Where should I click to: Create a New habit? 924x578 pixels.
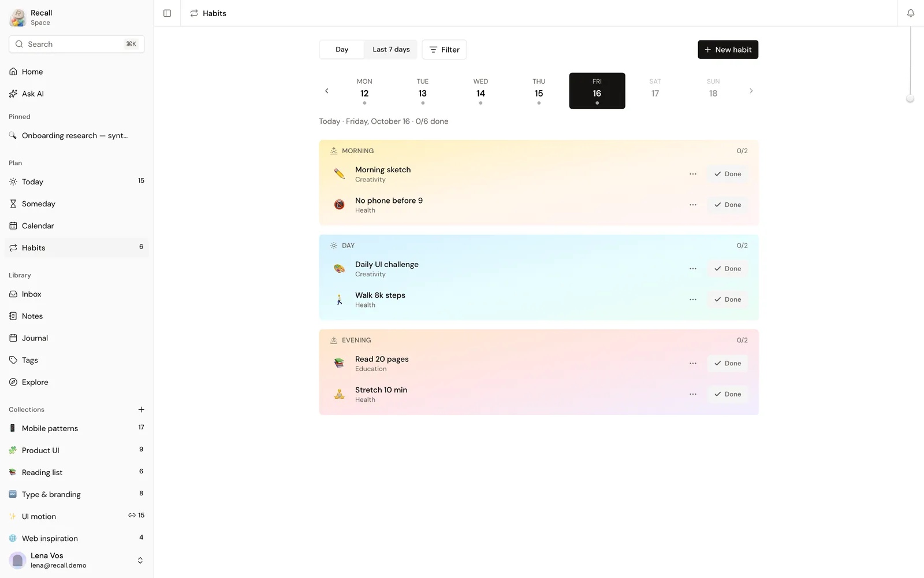(x=728, y=50)
